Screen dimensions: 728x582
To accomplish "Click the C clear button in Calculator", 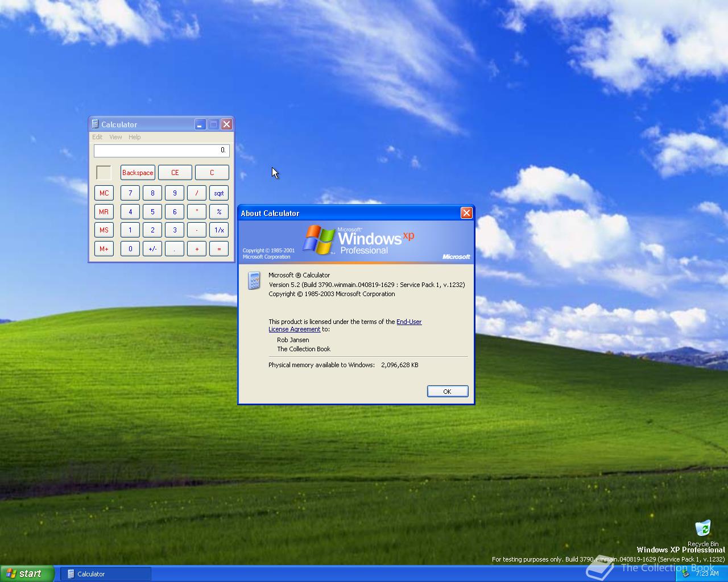I will (x=212, y=173).
